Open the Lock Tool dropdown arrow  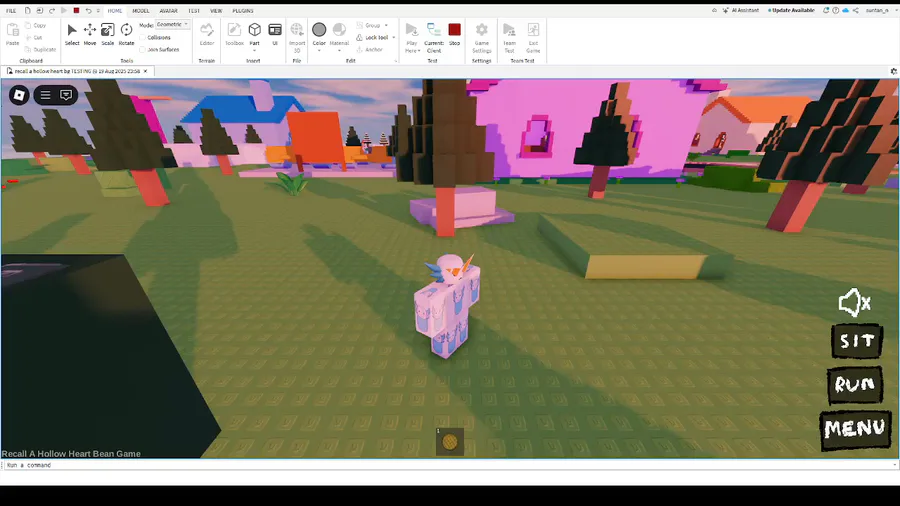(x=394, y=37)
